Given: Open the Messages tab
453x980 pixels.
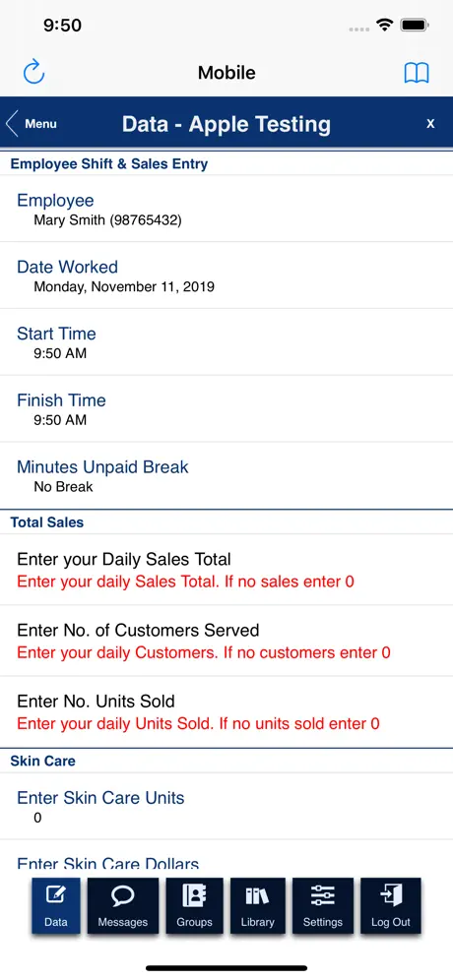Looking at the screenshot, I should pos(123,905).
